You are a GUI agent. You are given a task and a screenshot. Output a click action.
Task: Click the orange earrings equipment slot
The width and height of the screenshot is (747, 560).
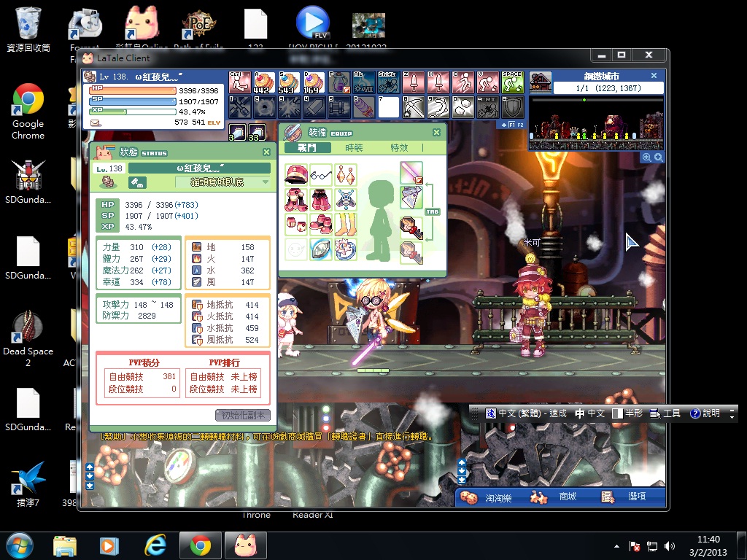tap(346, 174)
